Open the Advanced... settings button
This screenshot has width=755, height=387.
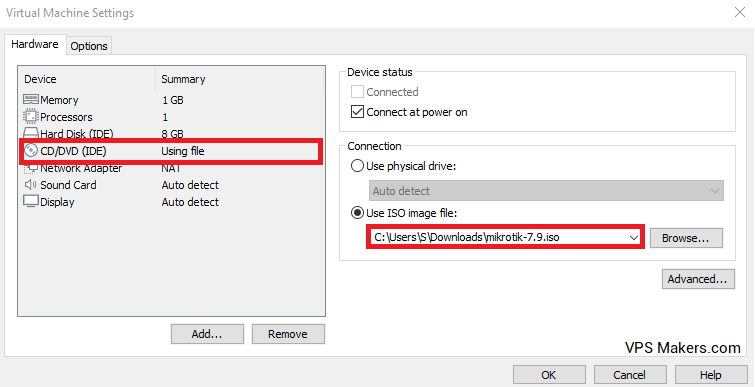698,279
